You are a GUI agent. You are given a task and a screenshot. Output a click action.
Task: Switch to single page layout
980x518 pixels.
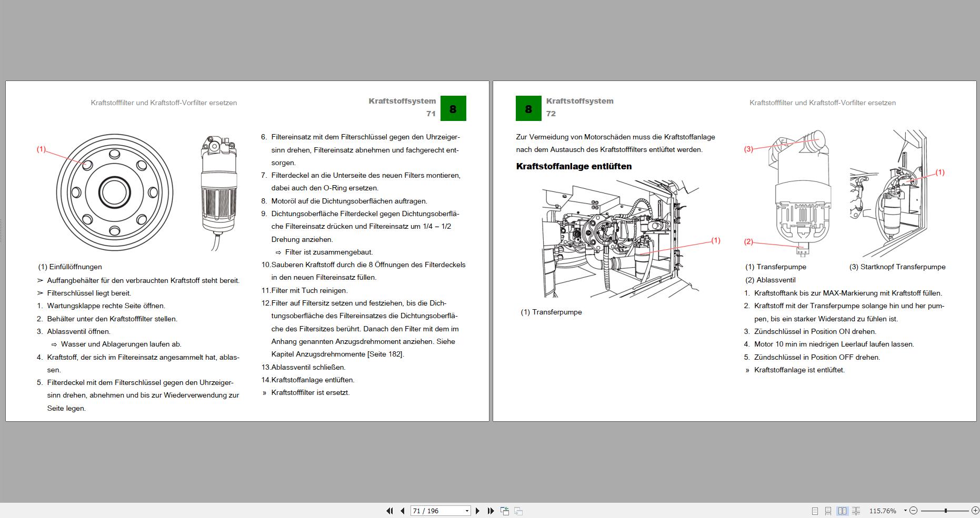tap(815, 511)
